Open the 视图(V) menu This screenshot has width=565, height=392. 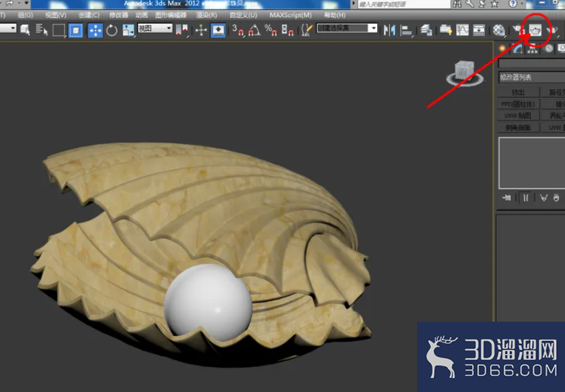point(55,15)
